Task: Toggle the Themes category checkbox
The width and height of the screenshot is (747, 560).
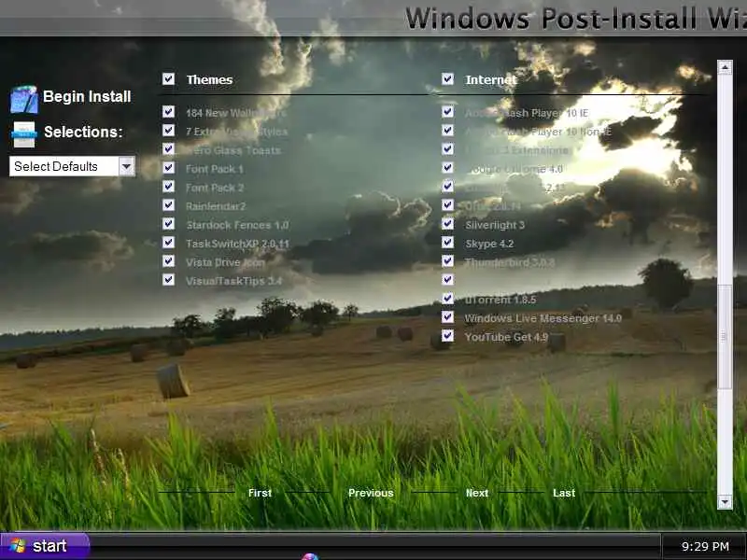Action: click(168, 78)
